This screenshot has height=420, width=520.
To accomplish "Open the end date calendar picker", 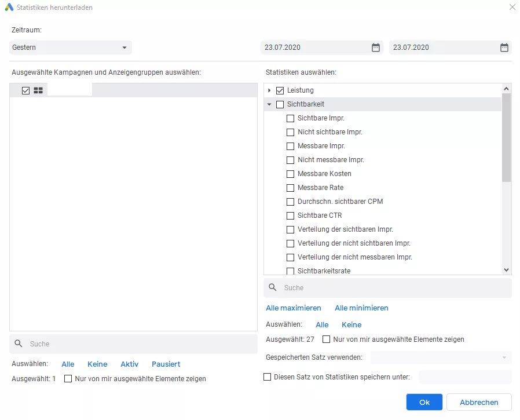I will pos(504,48).
